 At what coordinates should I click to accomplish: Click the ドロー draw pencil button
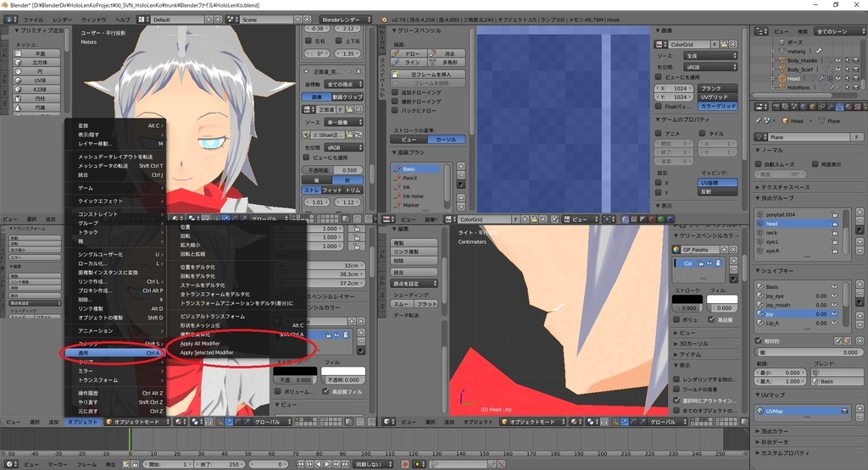point(410,53)
